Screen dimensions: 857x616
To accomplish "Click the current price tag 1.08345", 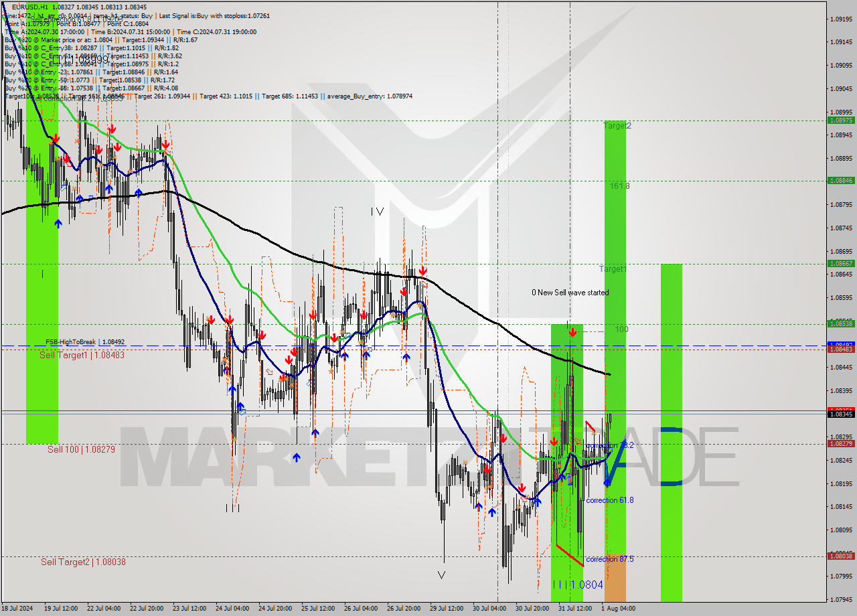I will (841, 414).
